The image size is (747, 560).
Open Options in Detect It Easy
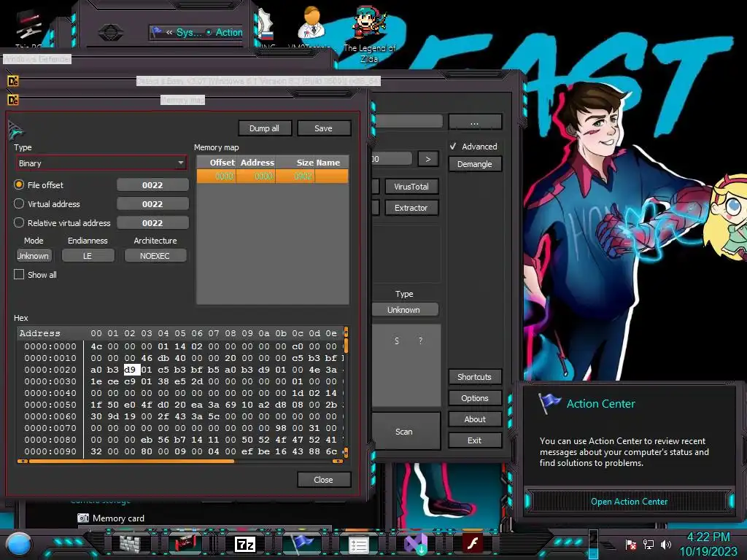pyautogui.click(x=474, y=398)
